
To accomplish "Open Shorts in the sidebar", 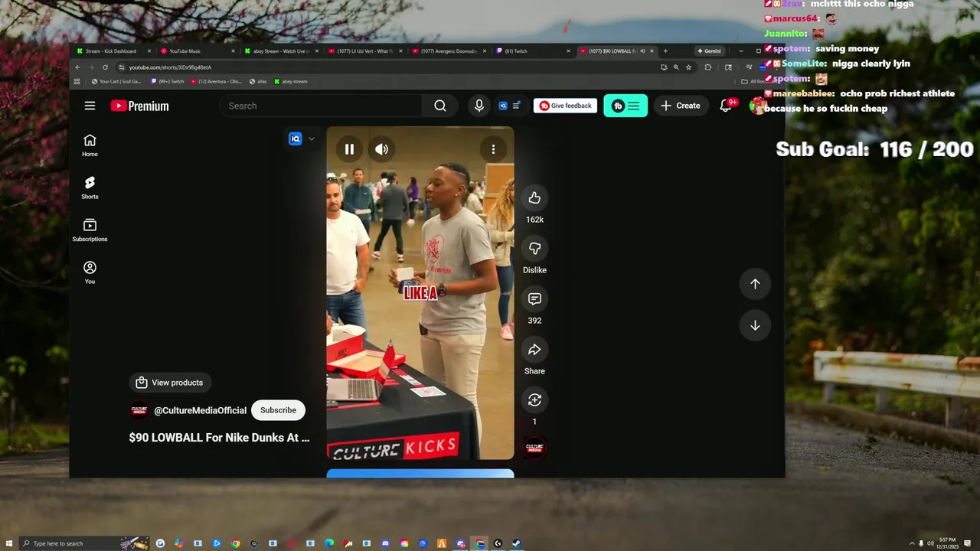I will click(90, 187).
